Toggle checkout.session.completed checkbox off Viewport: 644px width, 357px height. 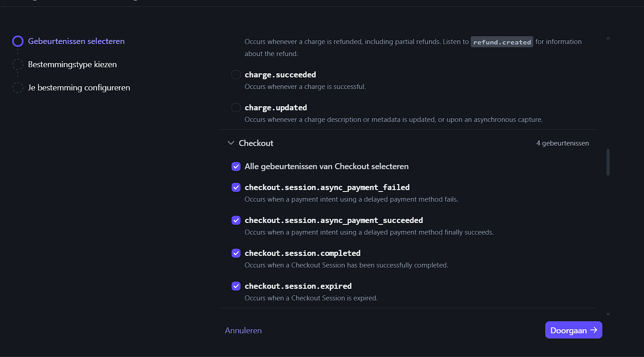(x=236, y=253)
